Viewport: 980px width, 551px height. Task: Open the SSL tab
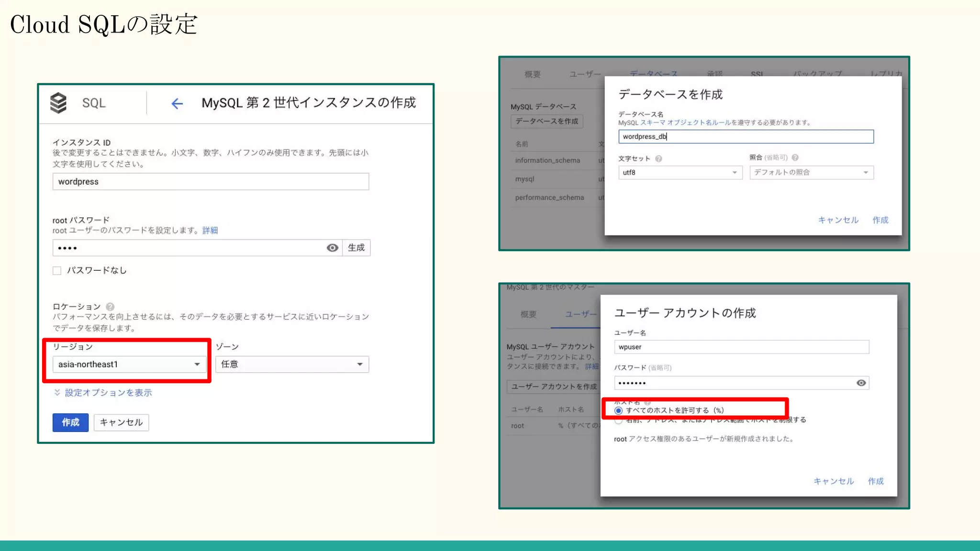click(757, 74)
